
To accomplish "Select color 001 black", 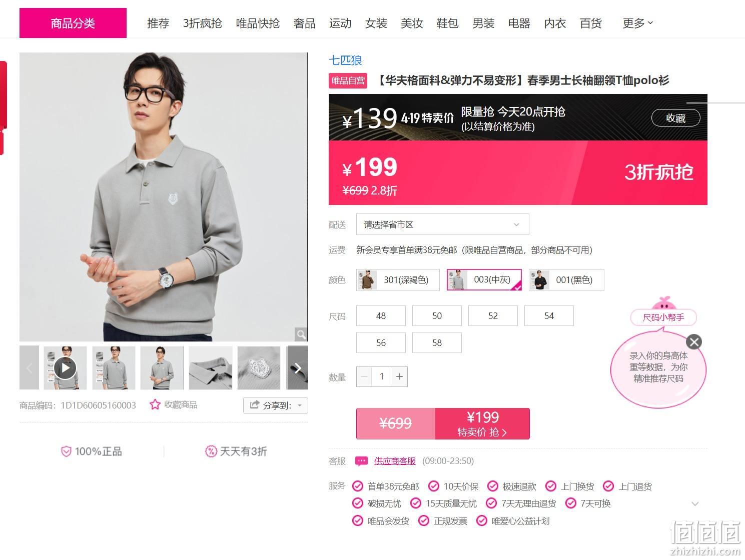I will pyautogui.click(x=566, y=280).
